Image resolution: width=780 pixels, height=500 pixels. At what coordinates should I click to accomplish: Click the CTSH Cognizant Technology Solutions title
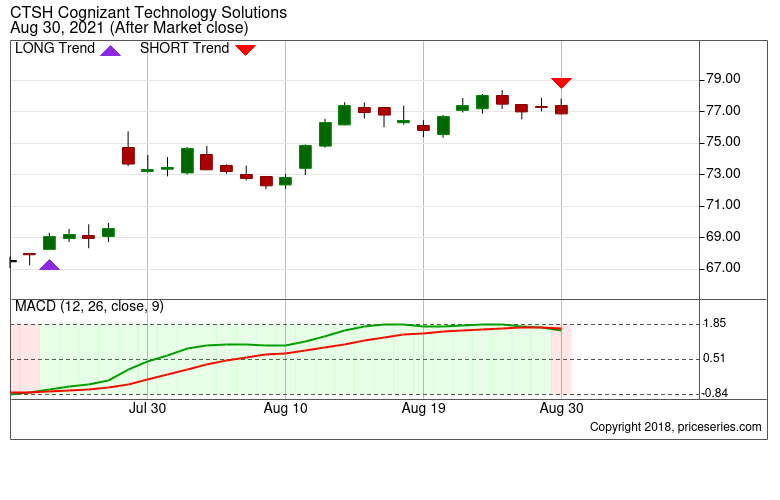tap(148, 12)
